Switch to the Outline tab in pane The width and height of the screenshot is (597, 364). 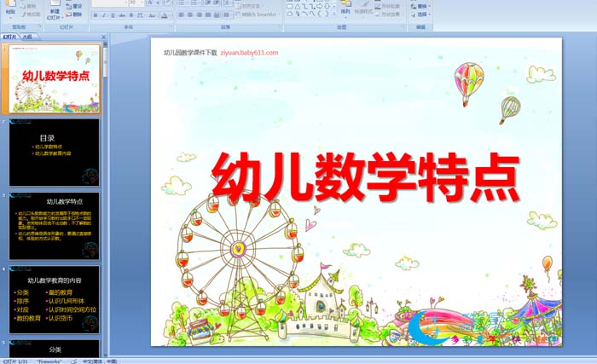click(26, 37)
